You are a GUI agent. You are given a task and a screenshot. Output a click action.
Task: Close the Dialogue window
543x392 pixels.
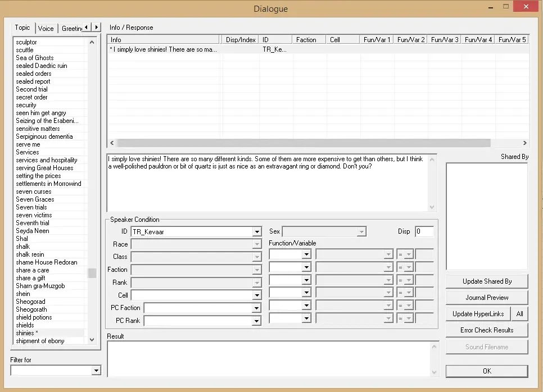click(526, 7)
